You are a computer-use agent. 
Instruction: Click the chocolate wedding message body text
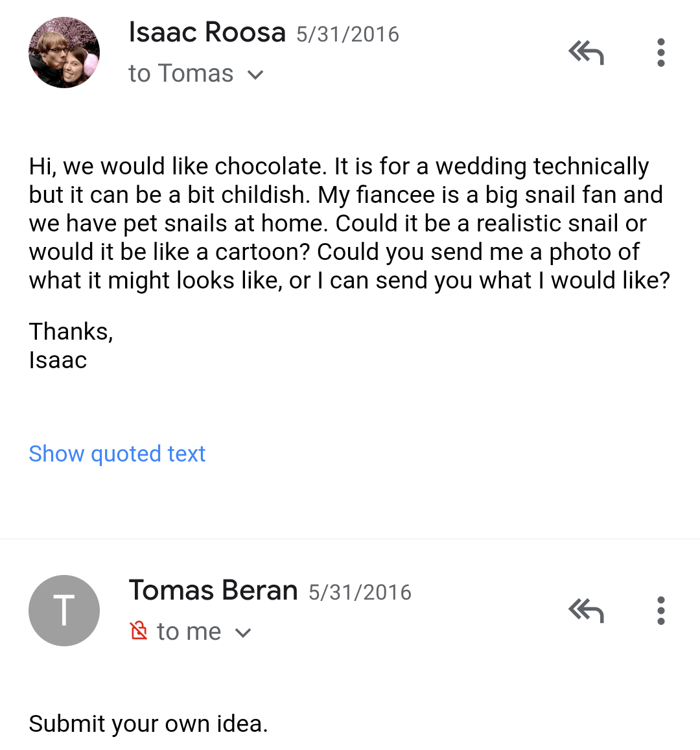tap(337, 223)
